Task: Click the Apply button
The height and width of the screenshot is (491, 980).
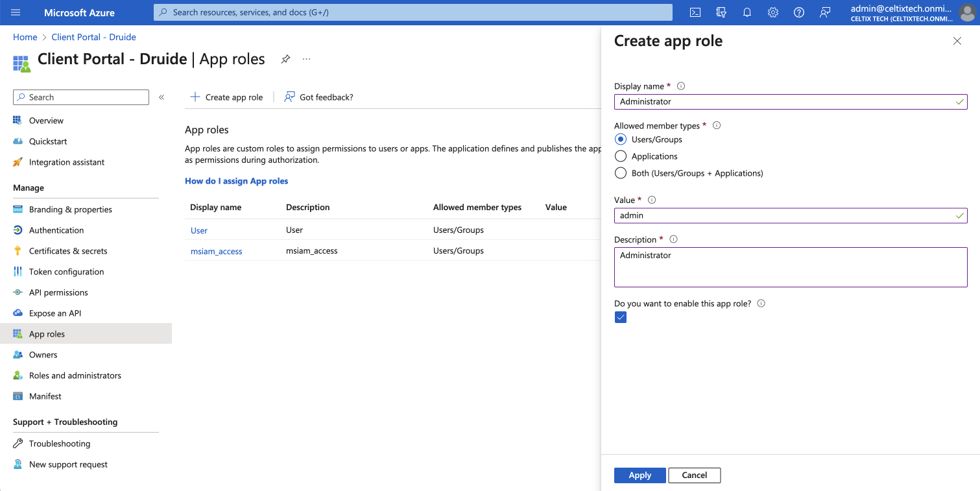Action: tap(639, 475)
